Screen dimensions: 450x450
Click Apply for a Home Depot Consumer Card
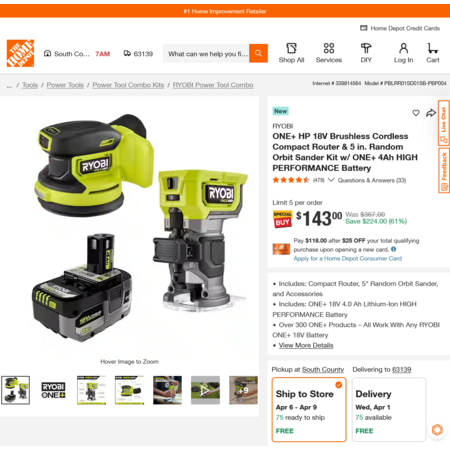click(x=348, y=258)
